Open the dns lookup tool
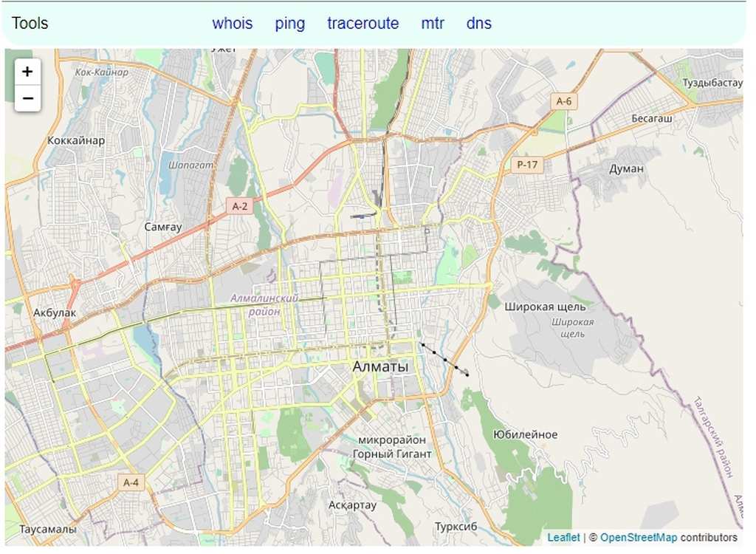Image resolution: width=756 pixels, height=554 pixels. (x=478, y=24)
